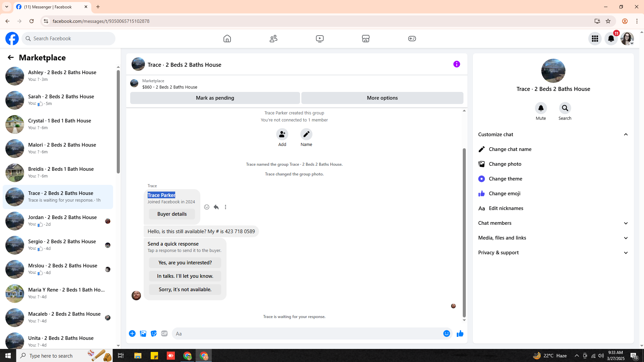Click the group photo in details panel
The width and height of the screenshot is (644, 362).
click(x=553, y=71)
